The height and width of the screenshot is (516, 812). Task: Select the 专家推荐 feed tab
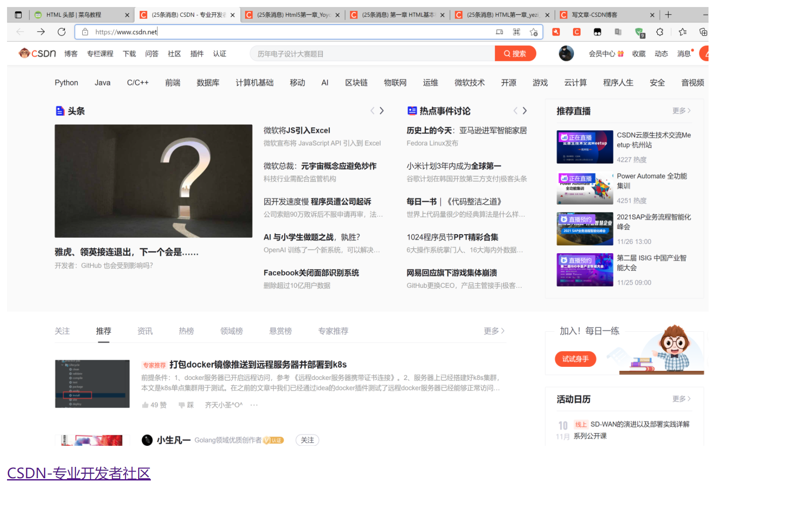tap(333, 331)
